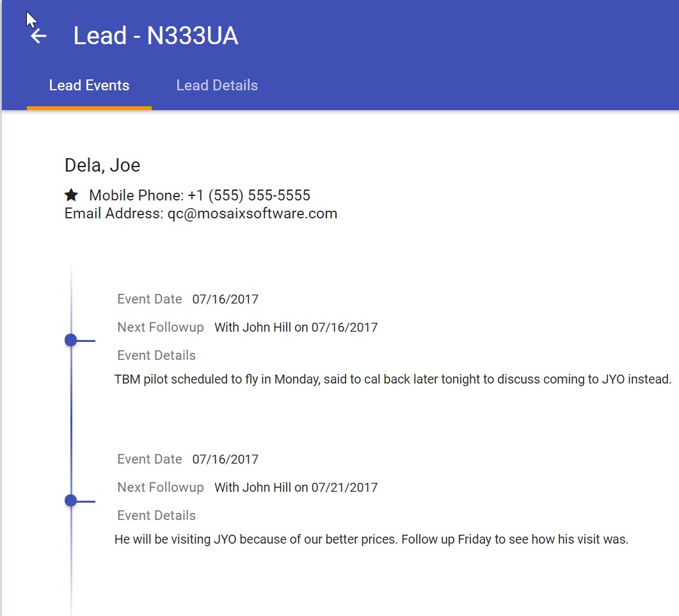Click the email address qc@mosaixsoftware.com
Screen dimensions: 679x616
click(252, 213)
